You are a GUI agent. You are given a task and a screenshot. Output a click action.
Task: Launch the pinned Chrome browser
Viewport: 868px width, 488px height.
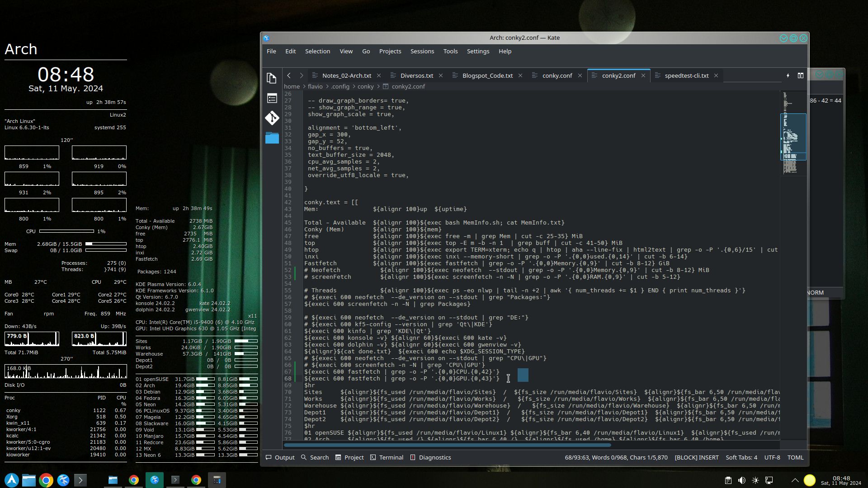46,480
